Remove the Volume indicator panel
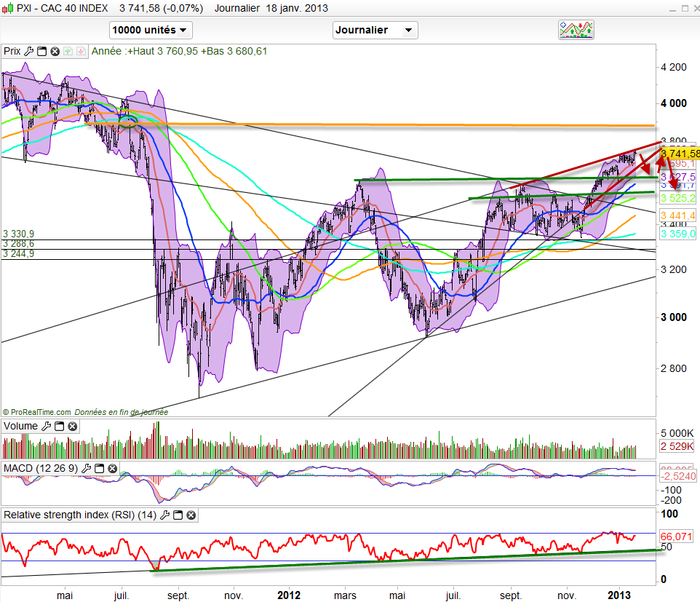This screenshot has width=700, height=602. point(71,426)
